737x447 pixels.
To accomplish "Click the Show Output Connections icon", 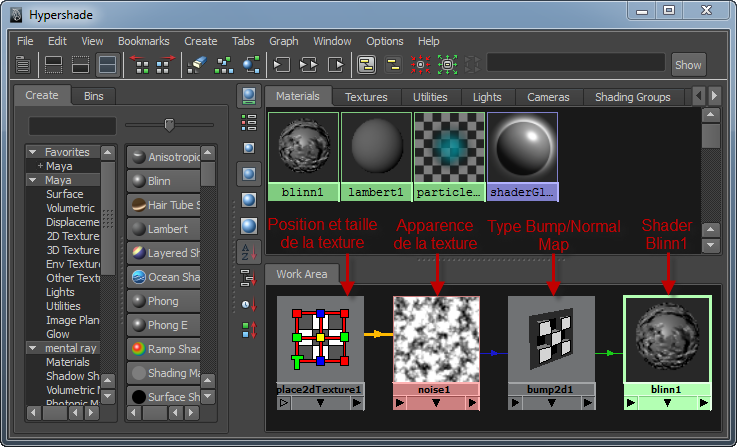I will 336,64.
